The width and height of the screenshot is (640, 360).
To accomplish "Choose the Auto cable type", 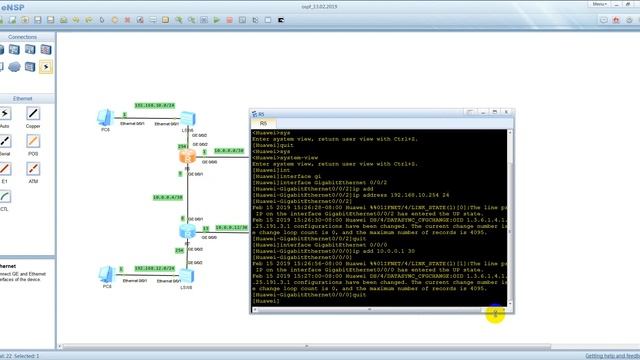I will tap(5, 113).
